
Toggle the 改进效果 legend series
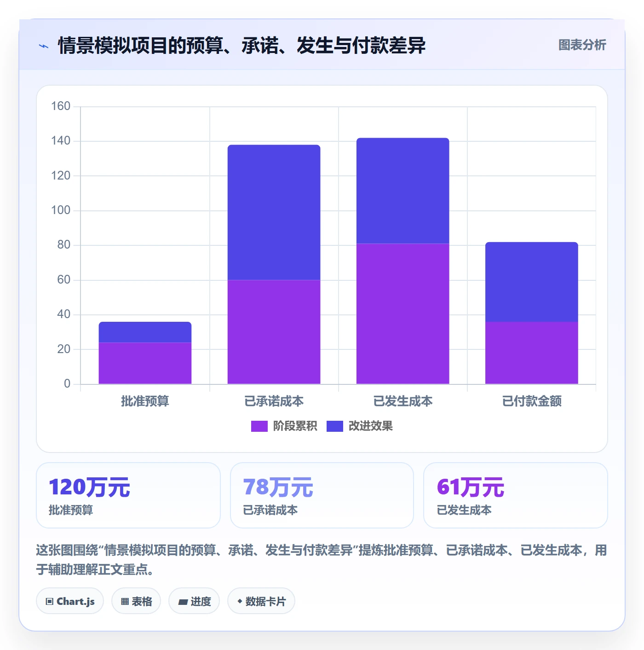click(x=360, y=426)
